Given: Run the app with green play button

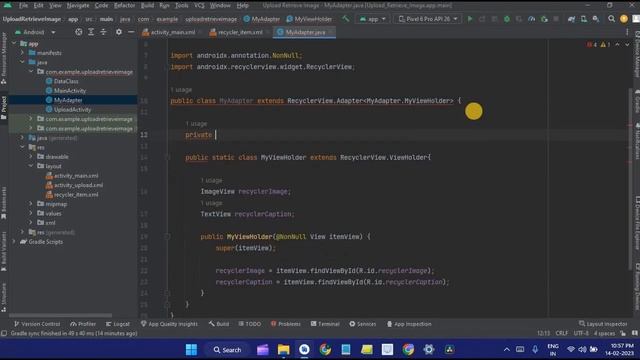Looking at the screenshot, I should coord(470,19).
